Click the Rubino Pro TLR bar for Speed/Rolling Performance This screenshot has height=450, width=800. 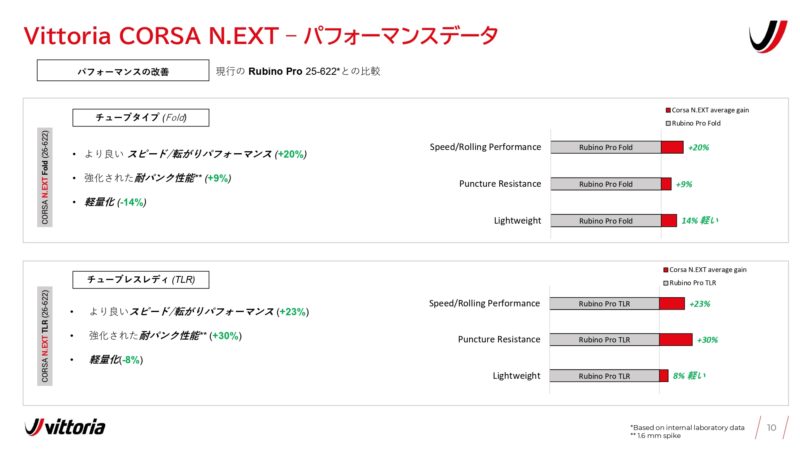[605, 304]
